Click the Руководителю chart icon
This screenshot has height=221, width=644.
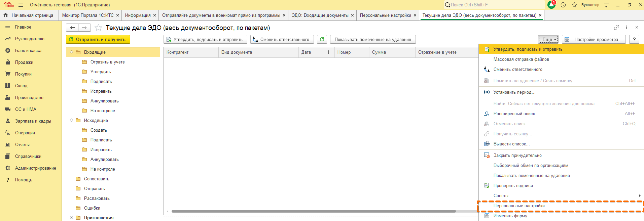coord(8,39)
